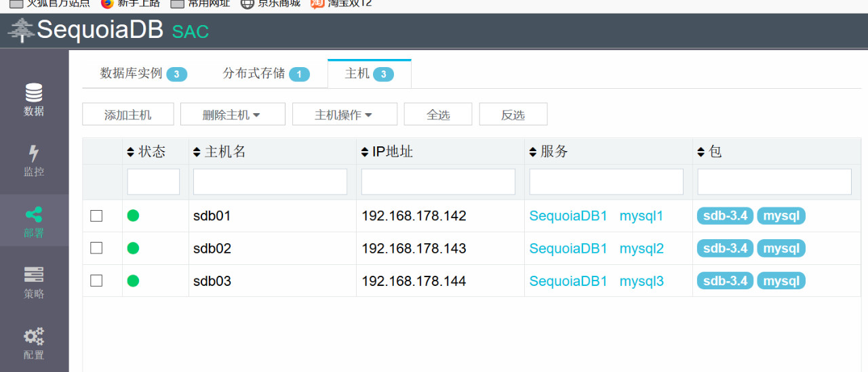Click the IP address 192.168.178.142

pos(414,216)
